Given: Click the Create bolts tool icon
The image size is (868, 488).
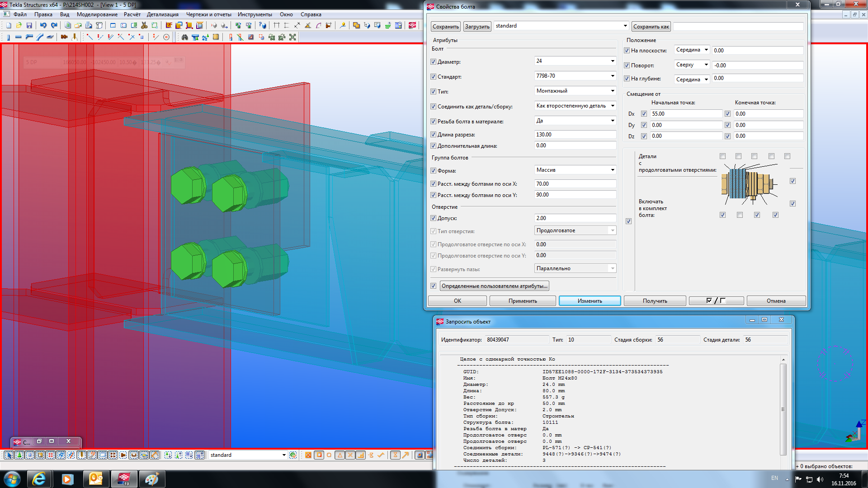Looking at the screenshot, I should tap(64, 37).
